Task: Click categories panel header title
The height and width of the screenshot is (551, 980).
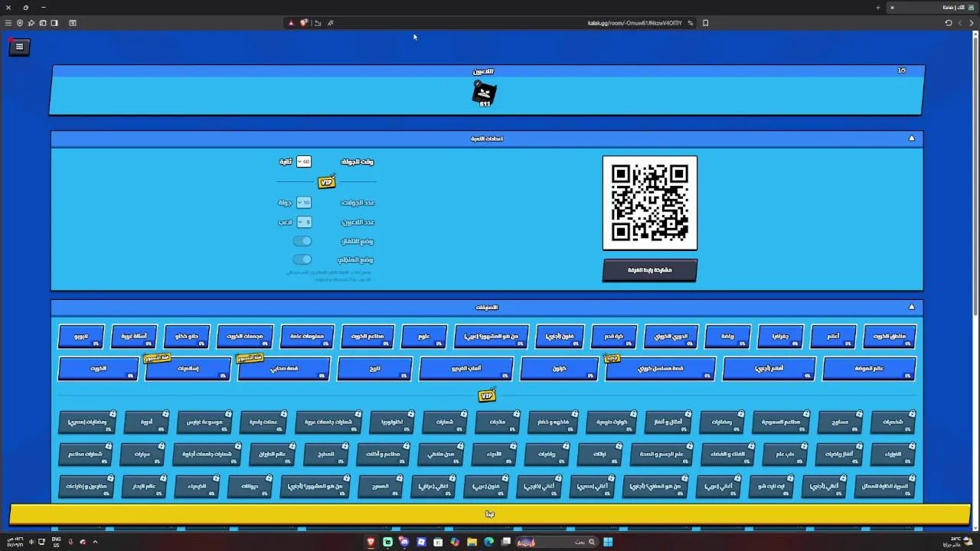Action: (x=487, y=308)
